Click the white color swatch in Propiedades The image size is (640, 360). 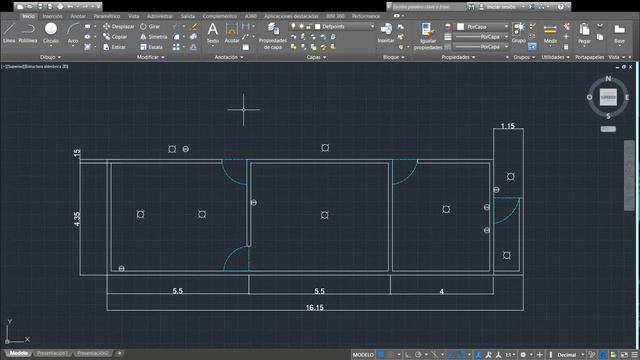point(460,27)
